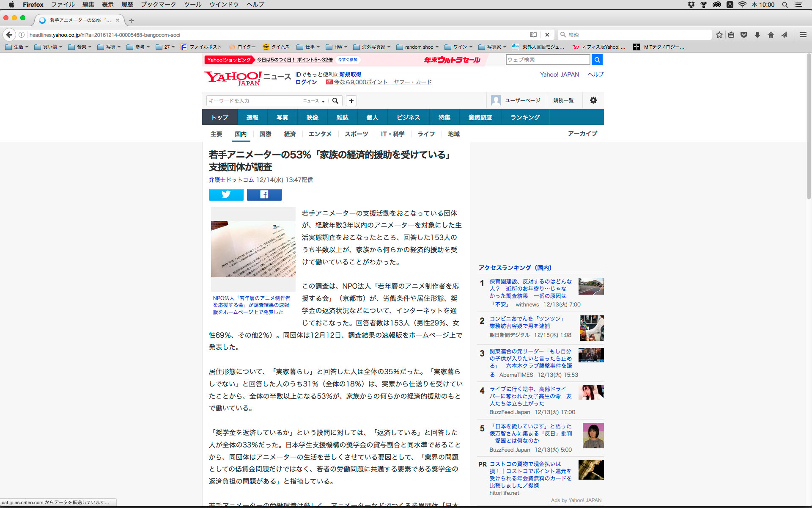
Task: Go to Firefox home page icon
Action: click(x=771, y=35)
